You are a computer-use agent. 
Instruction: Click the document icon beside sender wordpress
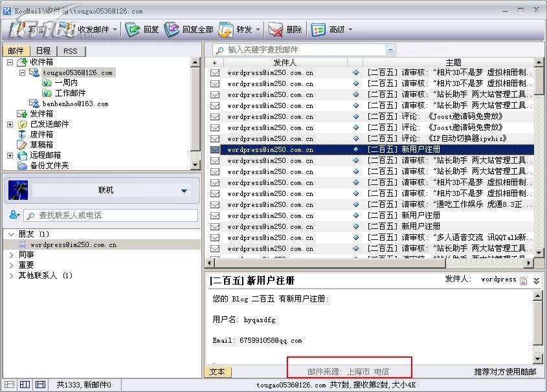tap(524, 280)
